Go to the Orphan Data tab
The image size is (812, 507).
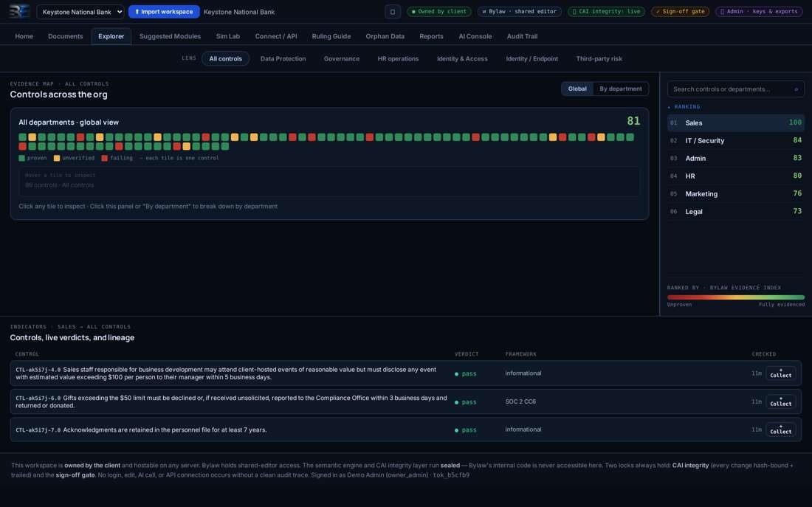click(x=385, y=36)
